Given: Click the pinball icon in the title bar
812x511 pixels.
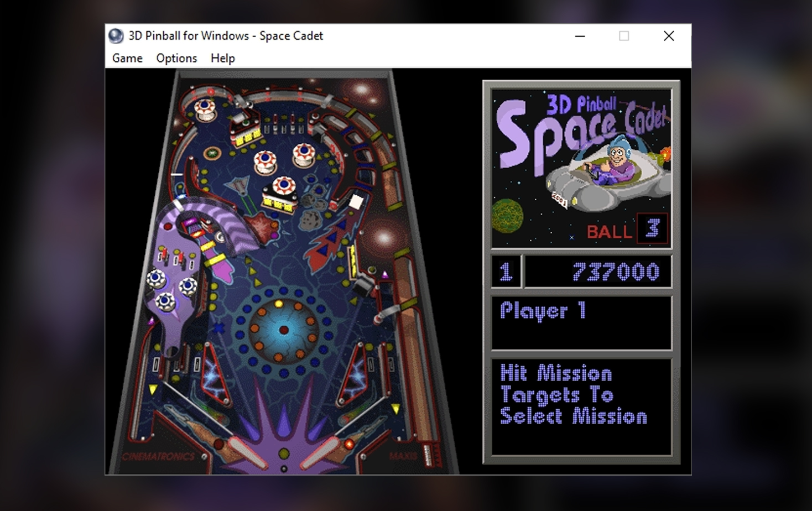Looking at the screenshot, I should click(116, 35).
